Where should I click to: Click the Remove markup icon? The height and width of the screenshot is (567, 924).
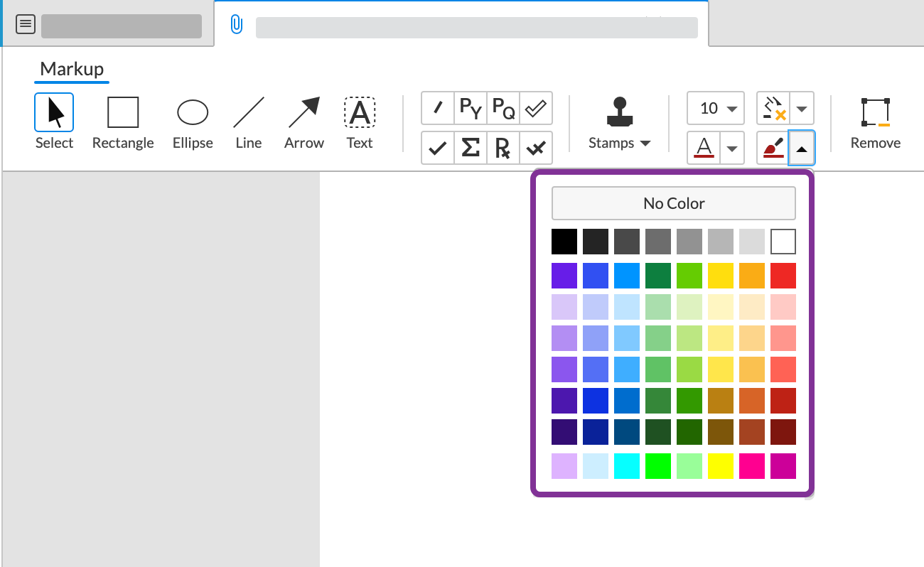tap(875, 122)
